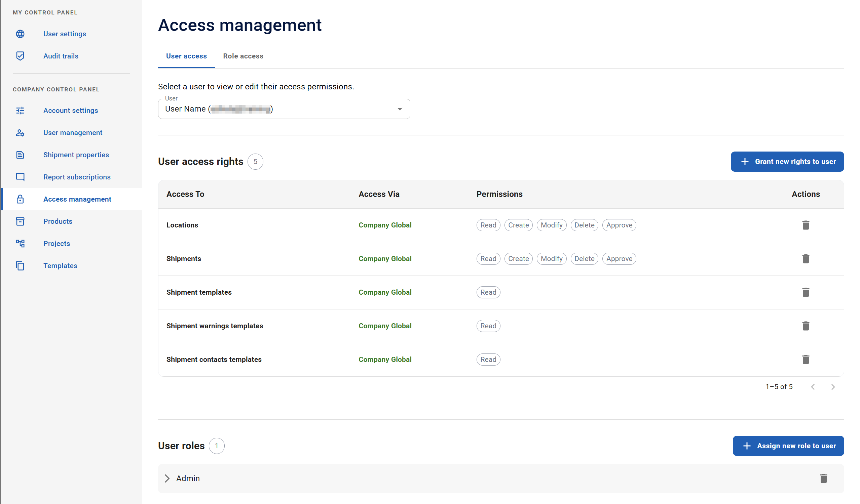The width and height of the screenshot is (860, 504).
Task: Click the Create chip in Shipments row
Action: pyautogui.click(x=518, y=259)
